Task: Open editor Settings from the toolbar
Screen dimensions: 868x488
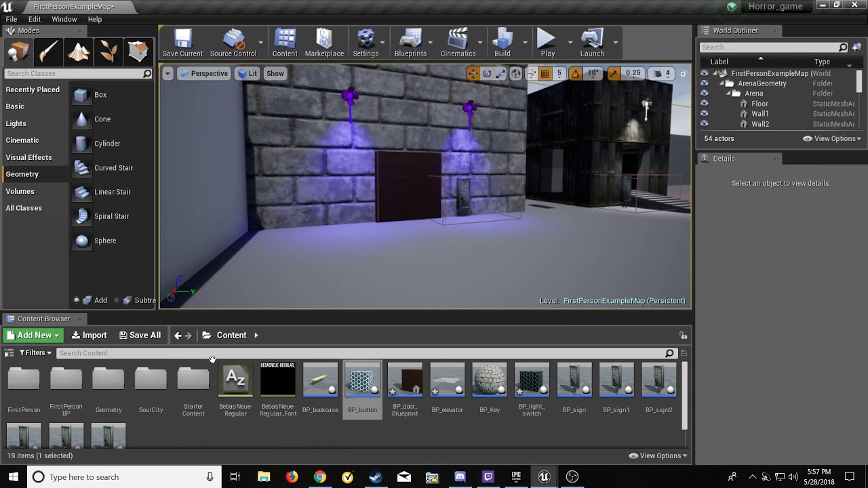Action: coord(366,43)
